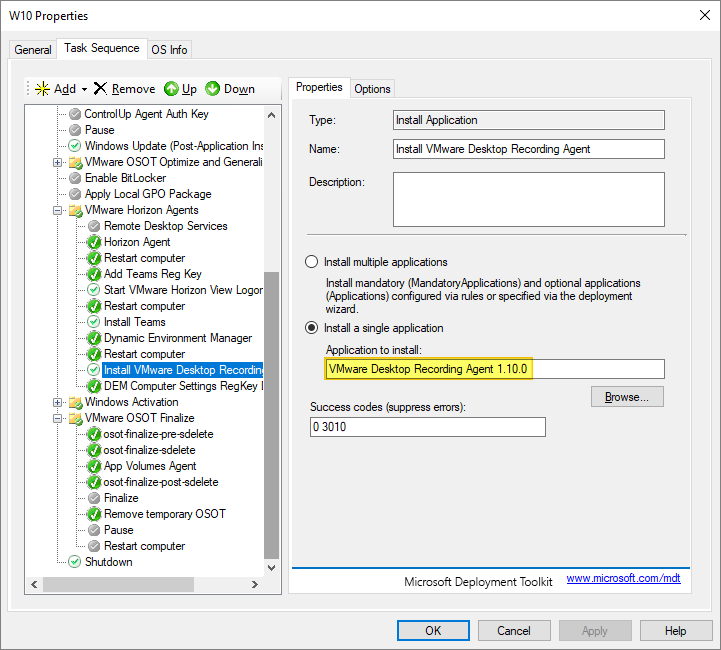Click the VMware Horizon Agents folder icon
This screenshot has width=721, height=650.
pos(75,210)
